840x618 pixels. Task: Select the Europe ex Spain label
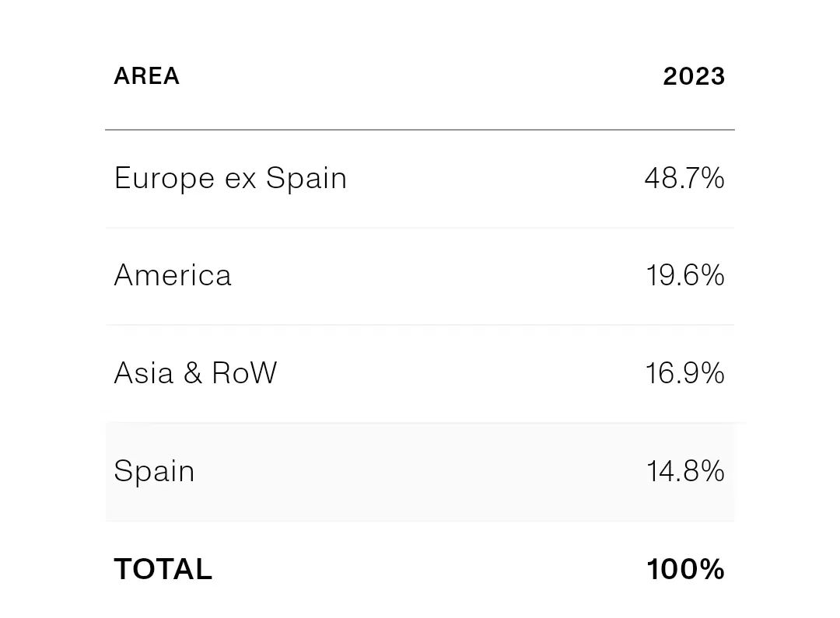(x=230, y=179)
